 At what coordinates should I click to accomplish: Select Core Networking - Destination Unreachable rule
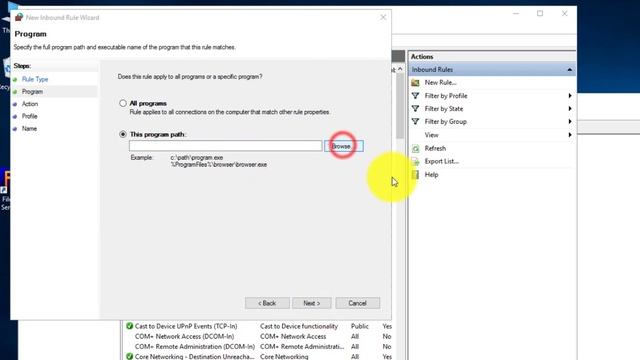(x=194, y=356)
